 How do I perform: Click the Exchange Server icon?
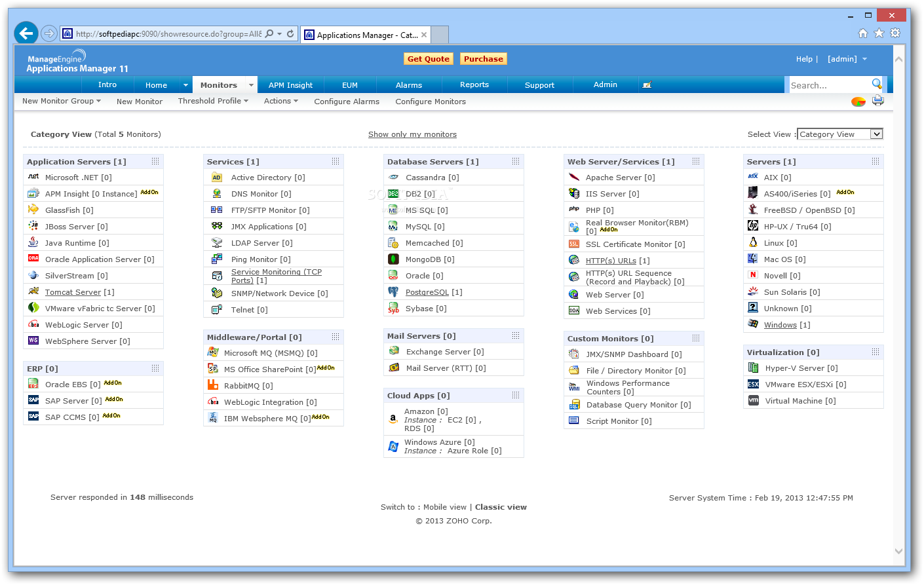[x=394, y=351]
